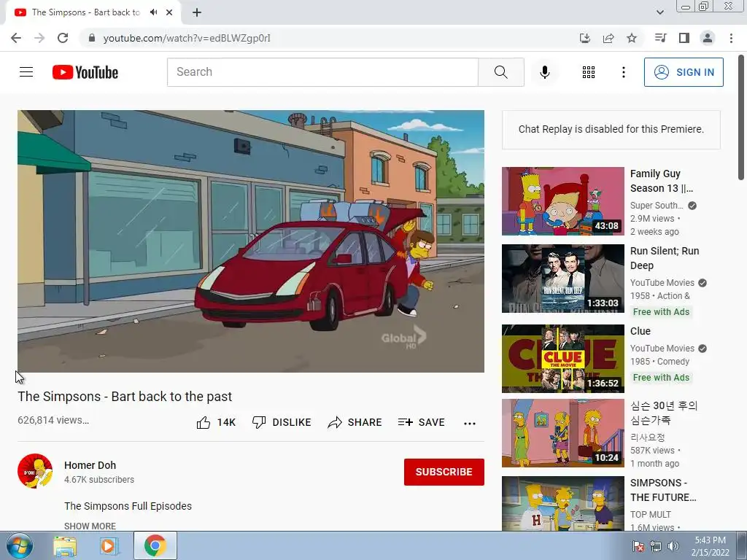Open the Action Center flag icon
The image size is (747, 560).
(638, 546)
